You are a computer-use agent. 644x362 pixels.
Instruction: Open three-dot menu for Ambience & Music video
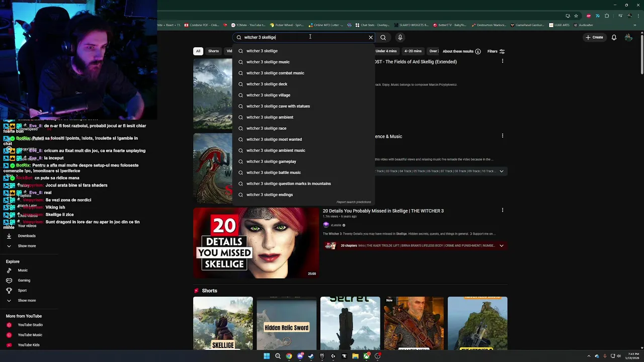click(502, 136)
